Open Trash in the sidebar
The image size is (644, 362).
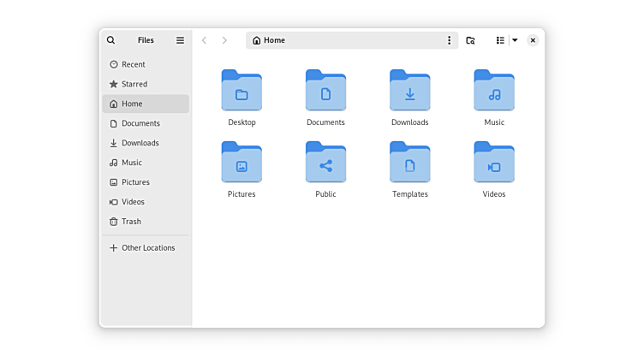pos(130,222)
